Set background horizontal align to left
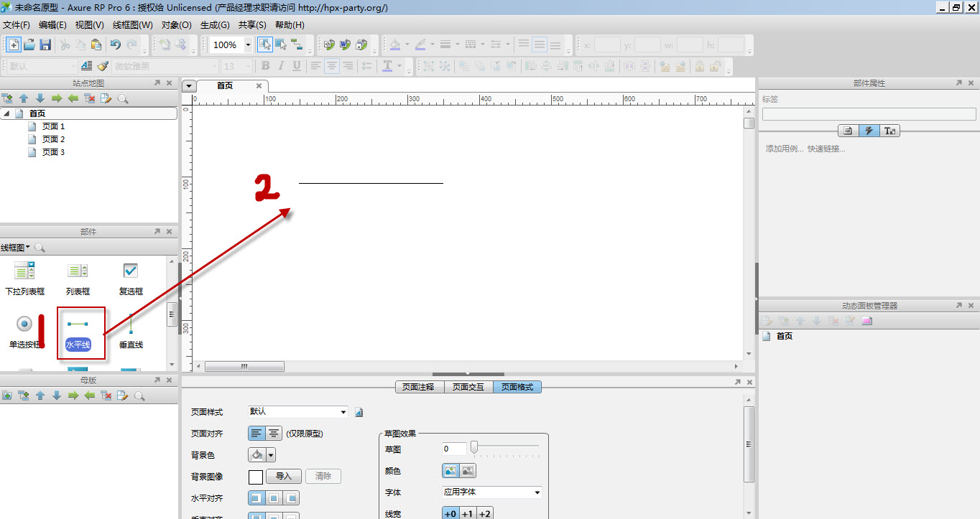This screenshot has width=980, height=519. coord(256,498)
